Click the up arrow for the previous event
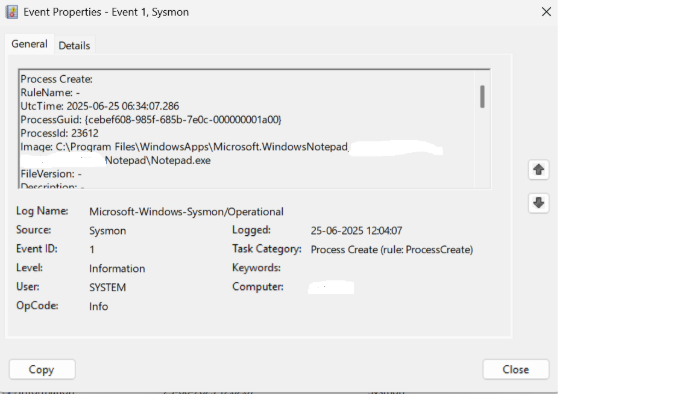The image size is (697, 394). (x=538, y=169)
